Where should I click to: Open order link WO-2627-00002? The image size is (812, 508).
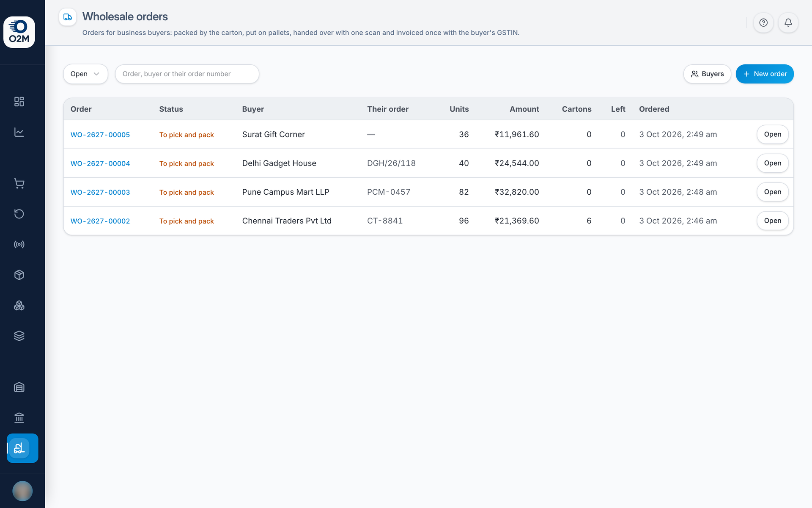pyautogui.click(x=100, y=221)
